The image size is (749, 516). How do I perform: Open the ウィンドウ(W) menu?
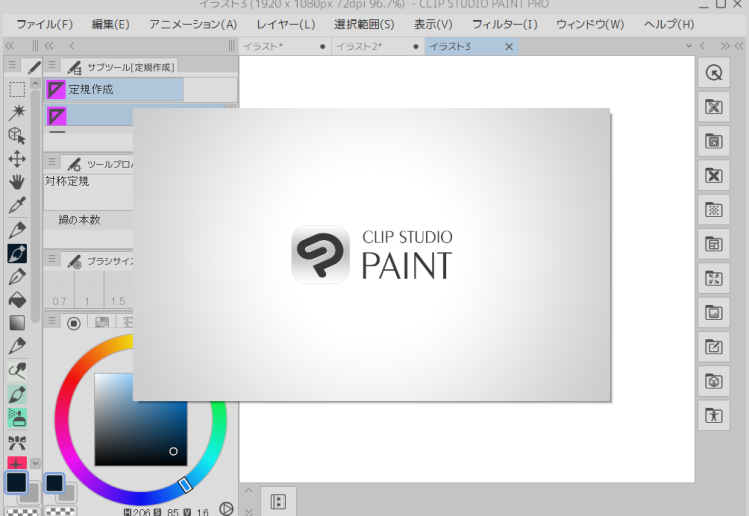click(x=590, y=24)
